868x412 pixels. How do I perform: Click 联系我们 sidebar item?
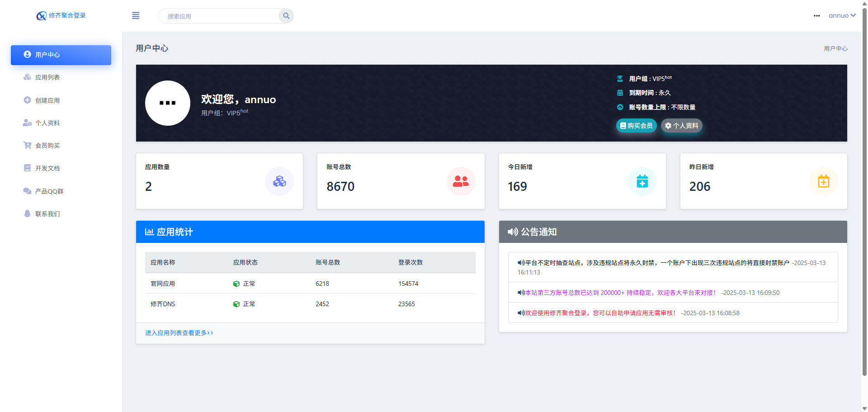(47, 214)
